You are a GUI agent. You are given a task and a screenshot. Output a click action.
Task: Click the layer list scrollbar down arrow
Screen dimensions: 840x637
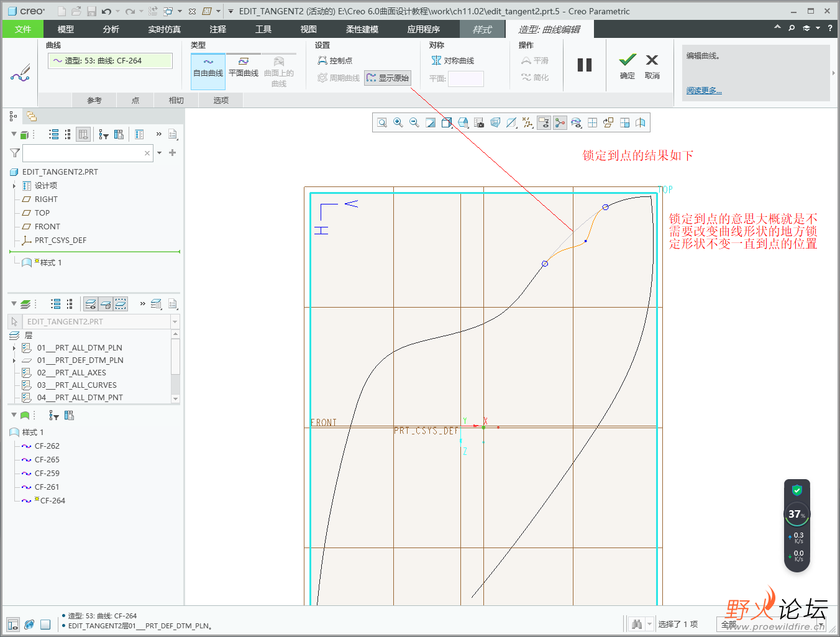click(175, 398)
